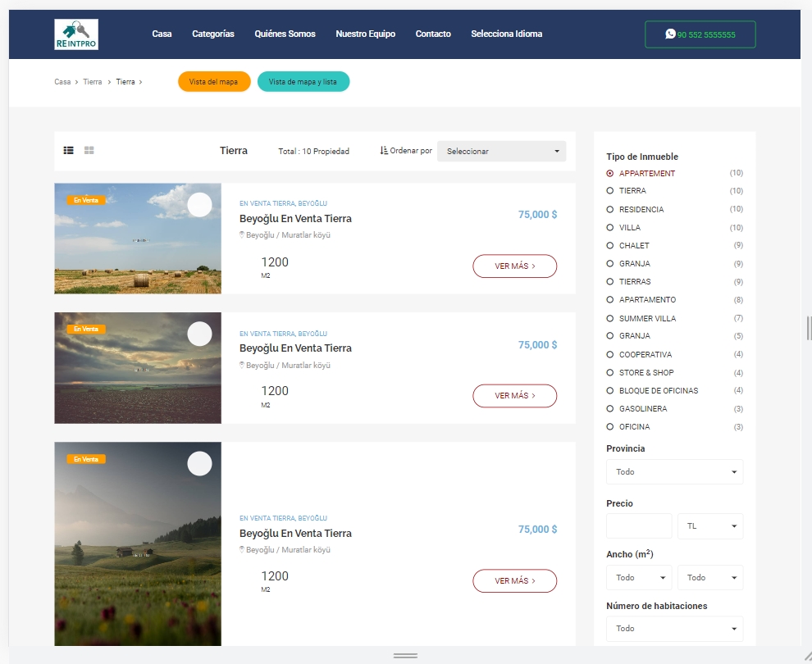Image resolution: width=812 pixels, height=664 pixels.
Task: Switch to grid view icon
Action: tap(89, 151)
